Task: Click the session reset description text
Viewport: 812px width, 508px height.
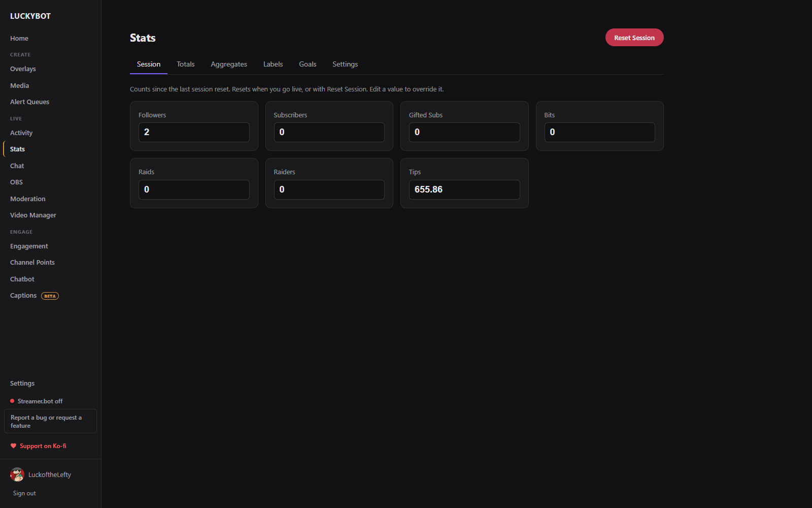Action: pyautogui.click(x=287, y=89)
